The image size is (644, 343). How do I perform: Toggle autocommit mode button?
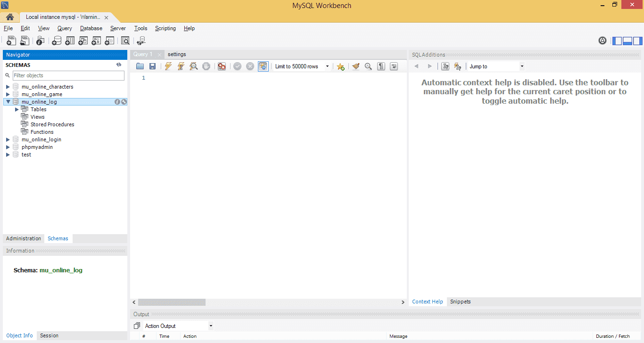point(263,66)
